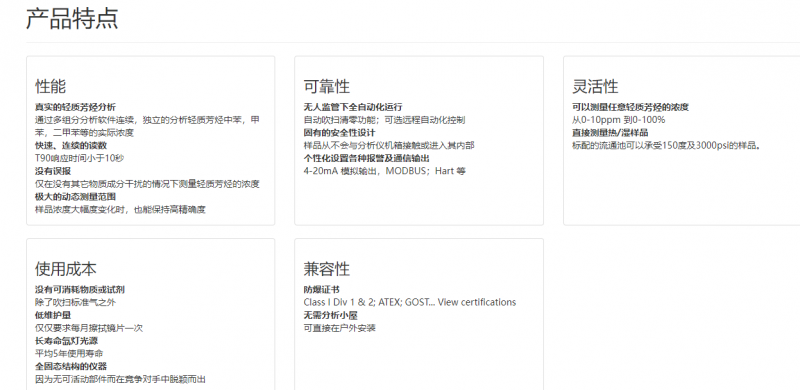Click the 真实的轻质芳烃分析 bold heading
The height and width of the screenshot is (390, 800).
tap(75, 107)
